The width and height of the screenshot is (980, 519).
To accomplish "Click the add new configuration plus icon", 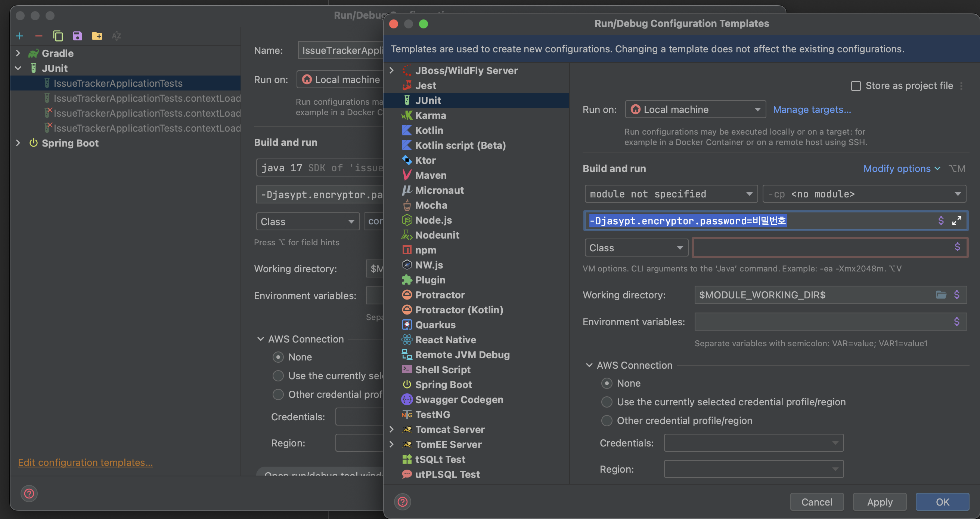I will [x=19, y=36].
